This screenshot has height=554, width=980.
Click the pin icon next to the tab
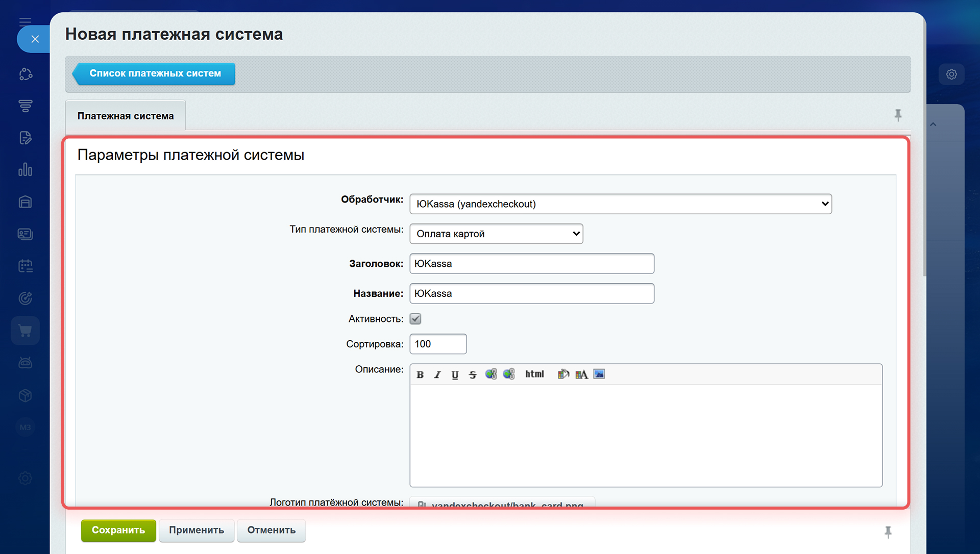point(898,115)
